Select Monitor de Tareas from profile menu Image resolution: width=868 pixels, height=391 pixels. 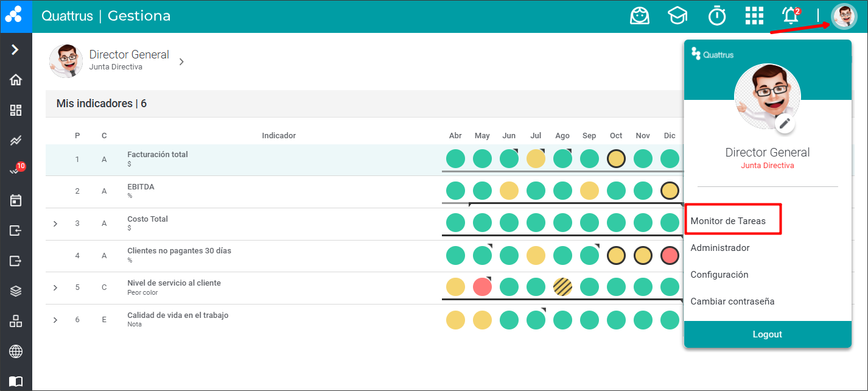point(728,221)
